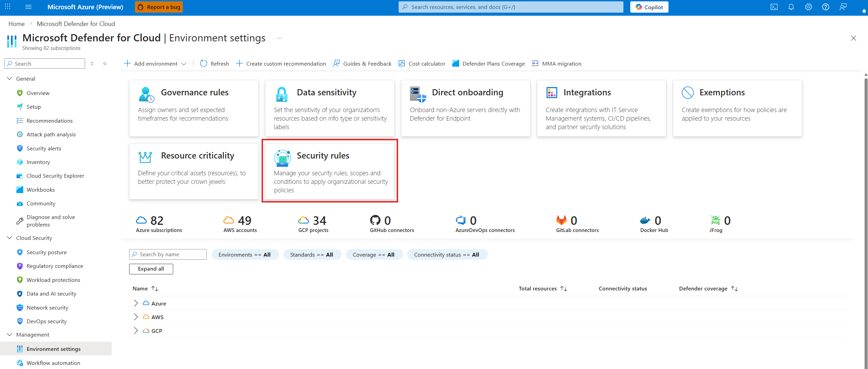Image resolution: width=868 pixels, height=369 pixels.
Task: Click the Expand all button
Action: [x=151, y=269]
